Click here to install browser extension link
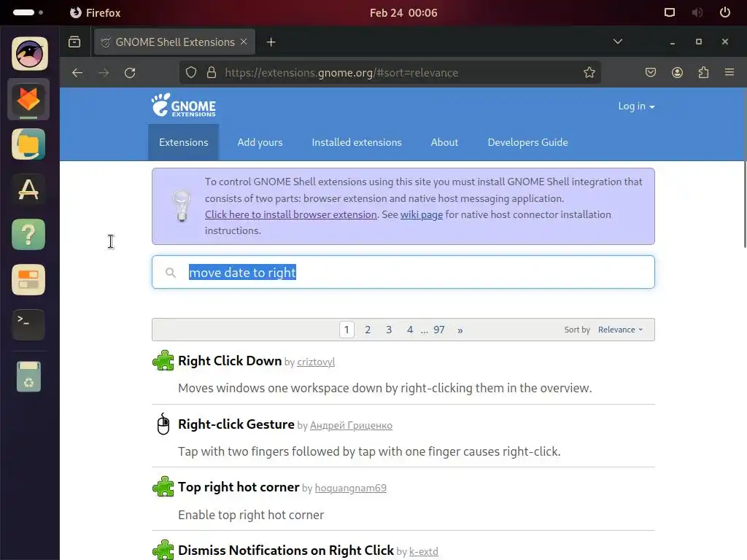This screenshot has height=560, width=747. point(290,214)
